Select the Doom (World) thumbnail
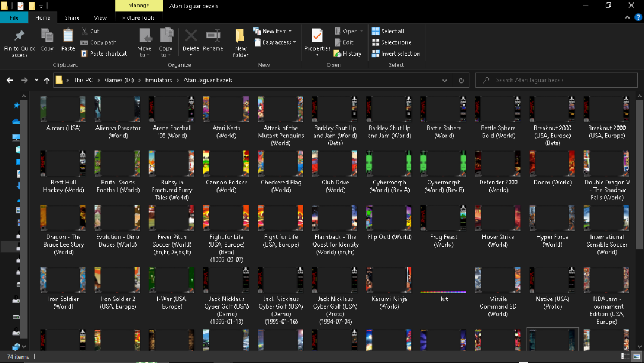 coord(552,163)
